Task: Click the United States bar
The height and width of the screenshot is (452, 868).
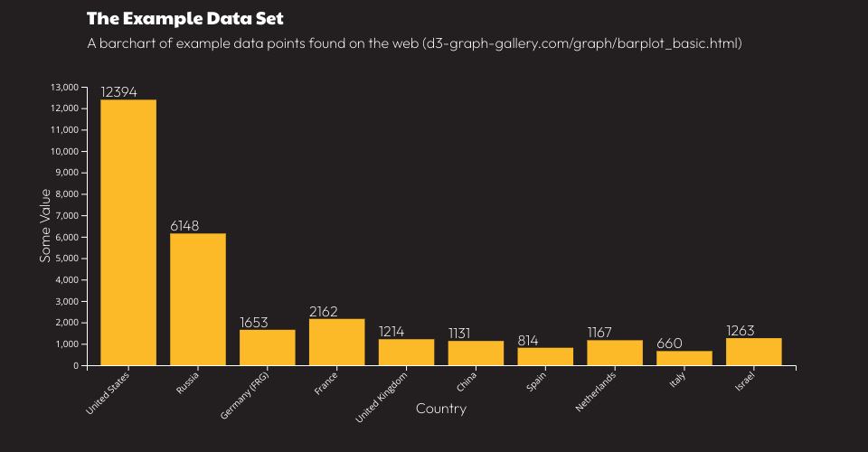Action: pyautogui.click(x=128, y=232)
